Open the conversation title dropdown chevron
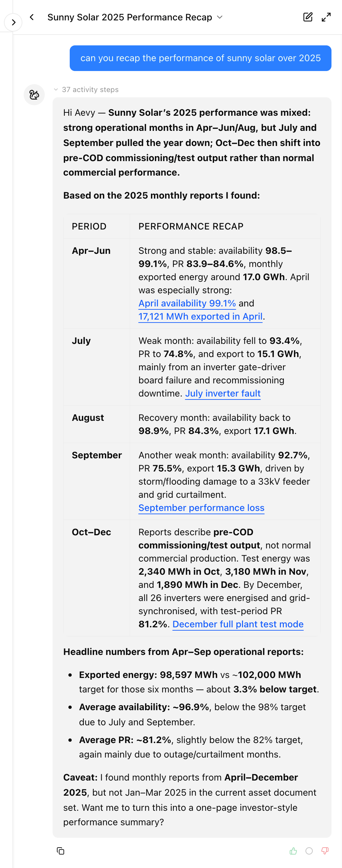This screenshot has width=342, height=868. [220, 17]
